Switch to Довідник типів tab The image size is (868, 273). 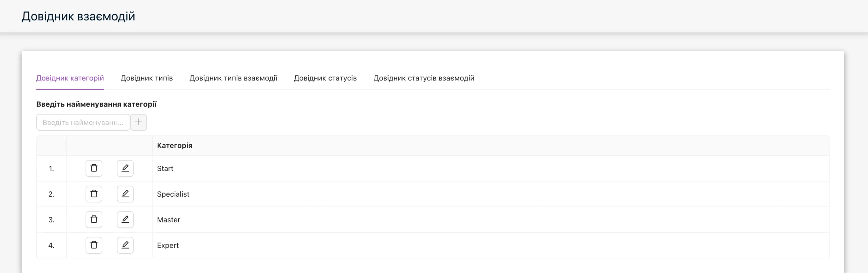point(147,78)
